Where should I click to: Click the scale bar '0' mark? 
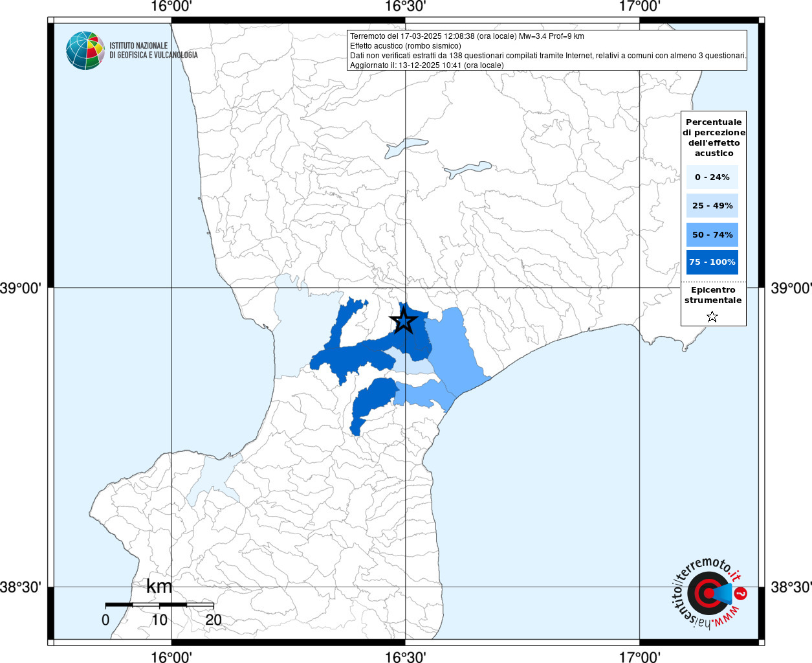[105, 620]
